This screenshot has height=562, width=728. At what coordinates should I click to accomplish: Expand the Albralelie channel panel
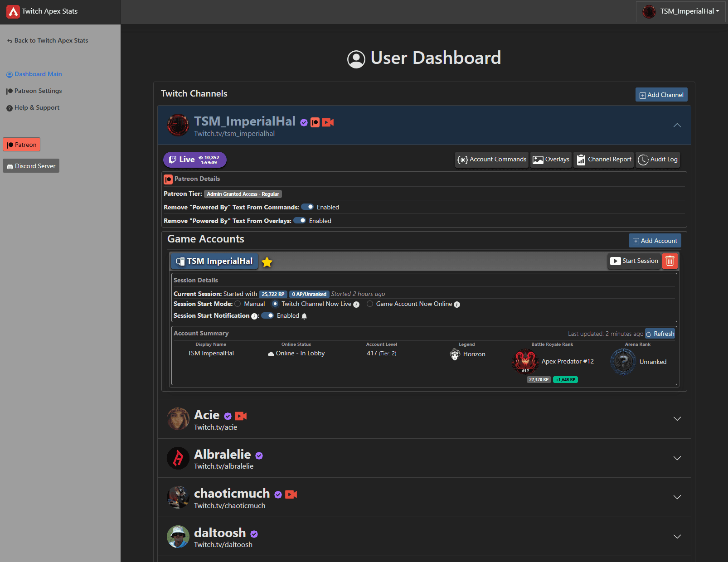tap(677, 458)
